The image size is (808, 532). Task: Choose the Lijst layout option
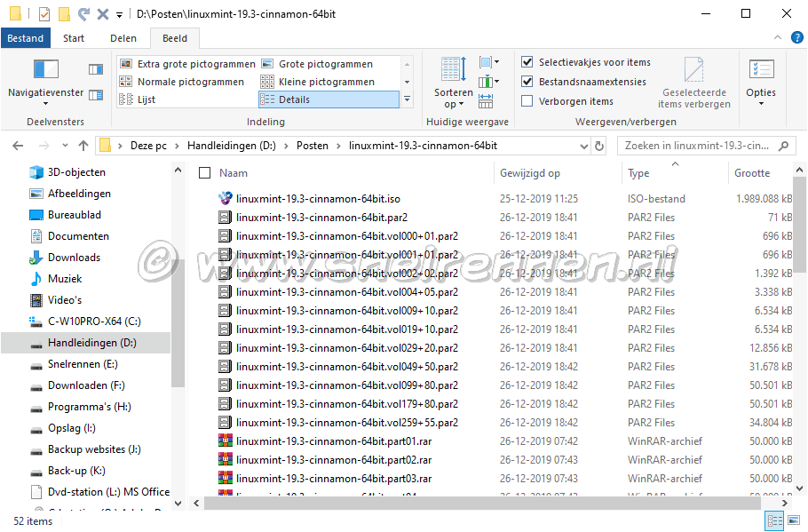(x=137, y=99)
